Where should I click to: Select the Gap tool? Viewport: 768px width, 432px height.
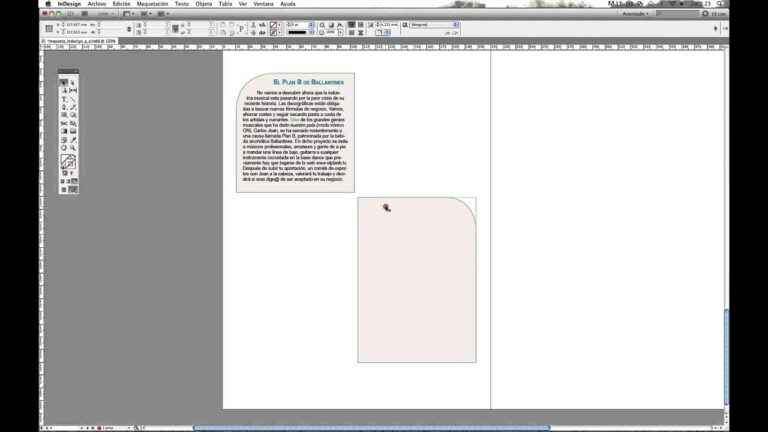point(73,91)
